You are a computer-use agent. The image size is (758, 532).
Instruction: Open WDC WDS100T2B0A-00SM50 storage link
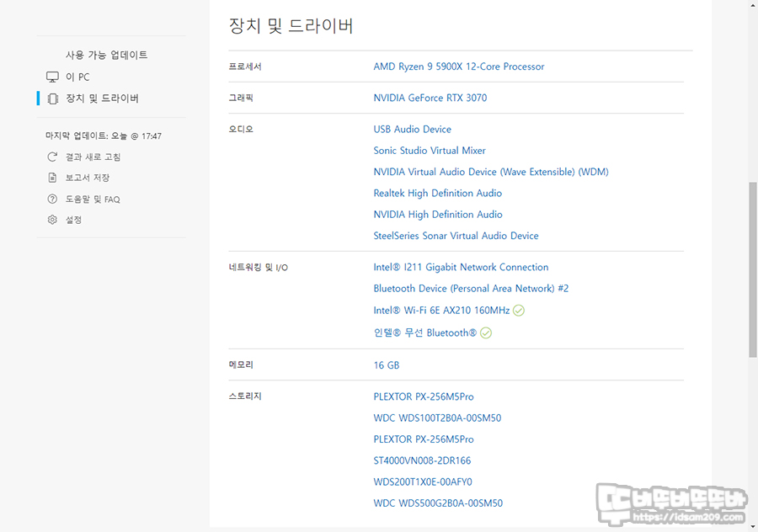(x=437, y=418)
